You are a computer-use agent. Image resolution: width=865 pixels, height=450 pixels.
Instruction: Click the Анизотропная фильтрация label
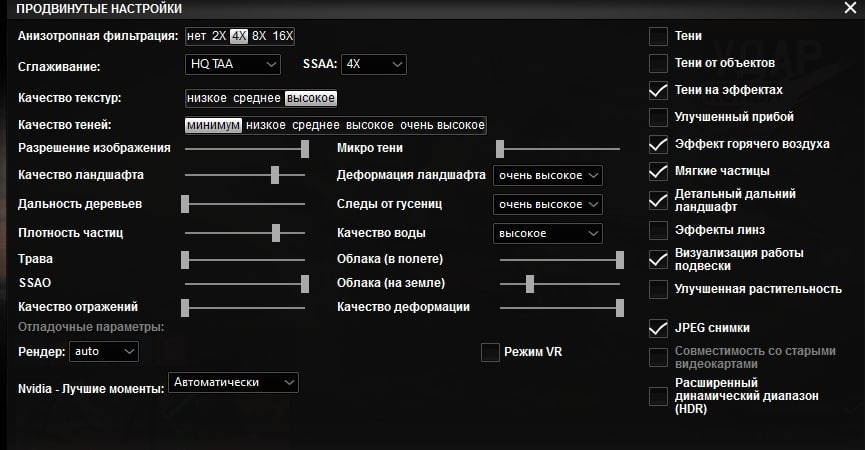98,36
